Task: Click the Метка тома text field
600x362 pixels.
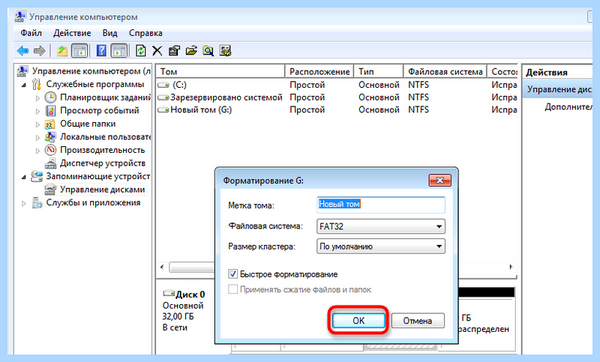Action: [381, 205]
